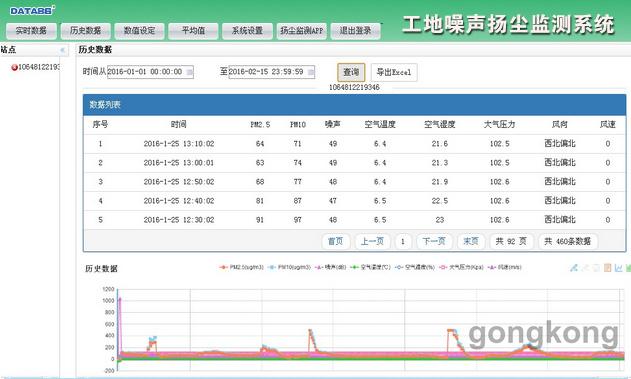Screen dimensions: 631x379
Task: Toggle 空气湿度(%) series in chart legend
Action: pos(415,267)
